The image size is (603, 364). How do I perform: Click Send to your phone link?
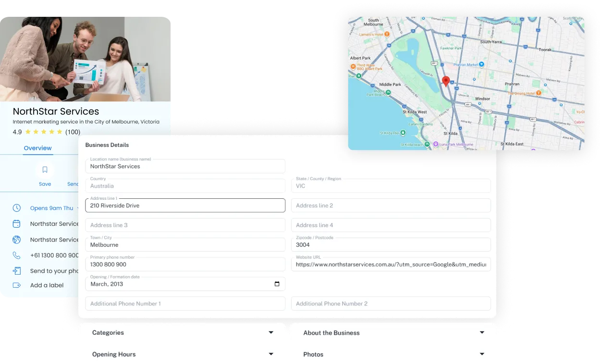click(x=54, y=271)
